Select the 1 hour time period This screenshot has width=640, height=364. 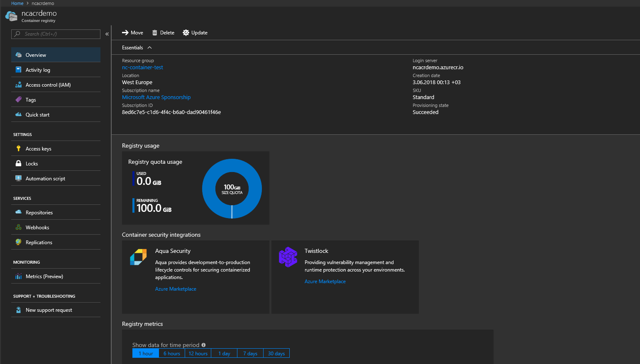pos(146,353)
